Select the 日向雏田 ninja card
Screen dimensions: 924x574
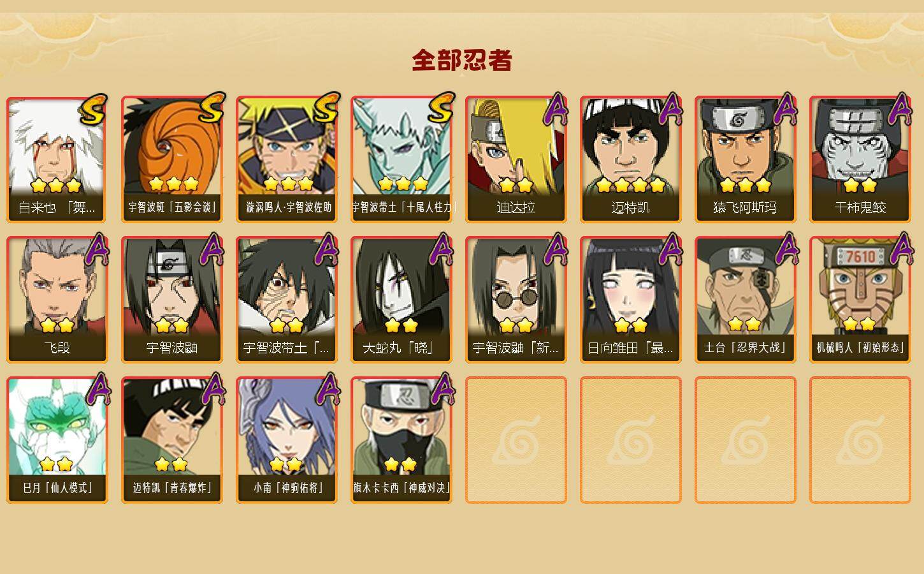click(631, 300)
